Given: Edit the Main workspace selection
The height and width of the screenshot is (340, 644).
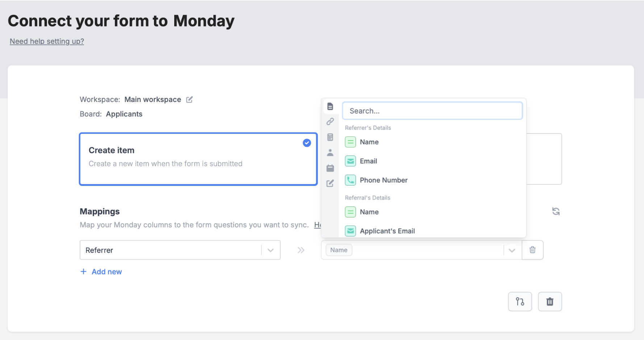Looking at the screenshot, I should click(189, 99).
